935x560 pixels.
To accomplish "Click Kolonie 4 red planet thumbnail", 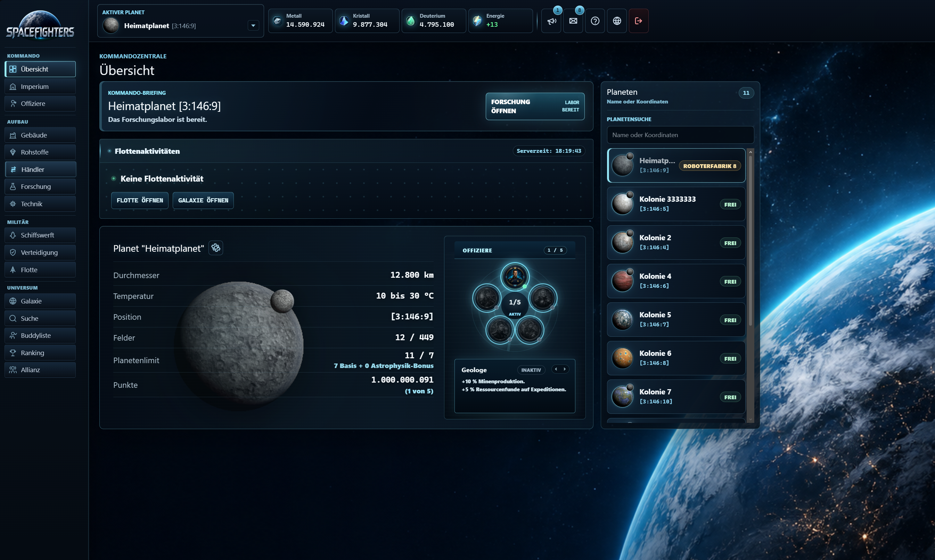I will (x=622, y=281).
